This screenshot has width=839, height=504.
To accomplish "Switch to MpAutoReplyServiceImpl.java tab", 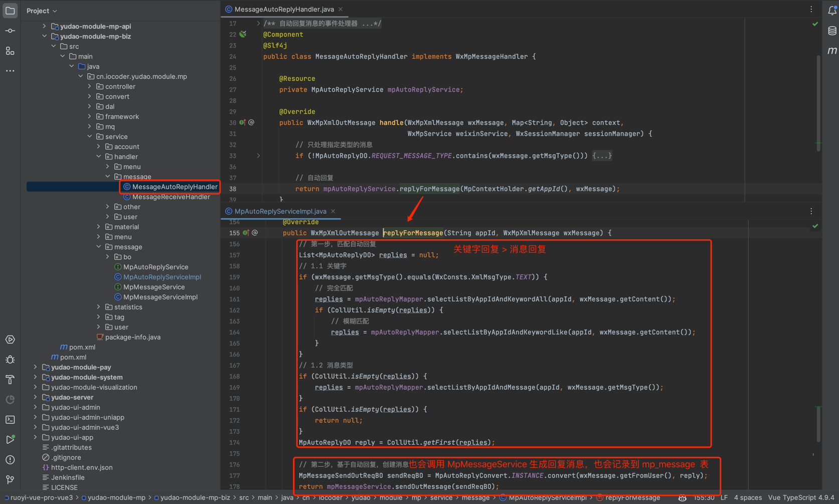I will click(x=280, y=211).
